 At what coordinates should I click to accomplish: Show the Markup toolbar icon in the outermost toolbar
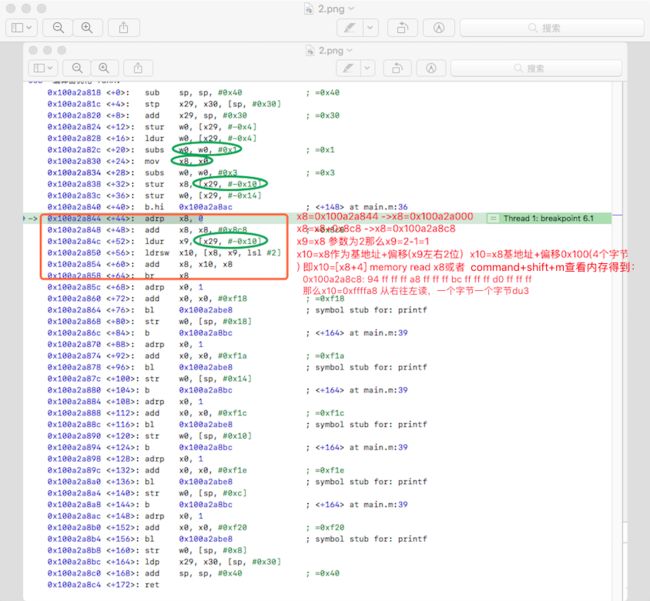pos(439,28)
